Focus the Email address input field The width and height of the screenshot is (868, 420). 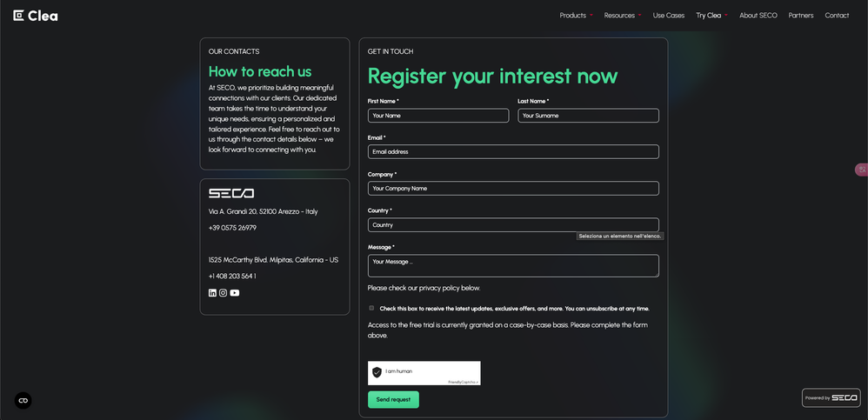(x=513, y=152)
